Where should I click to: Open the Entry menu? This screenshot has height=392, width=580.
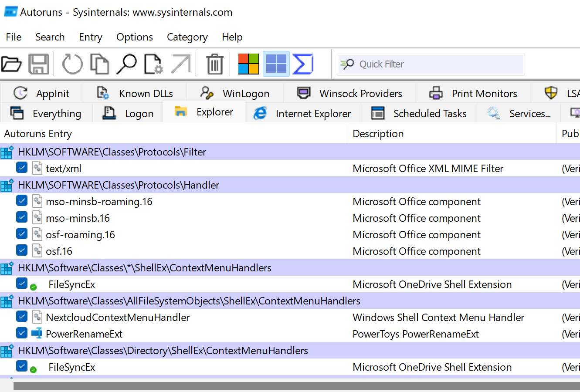(x=91, y=37)
